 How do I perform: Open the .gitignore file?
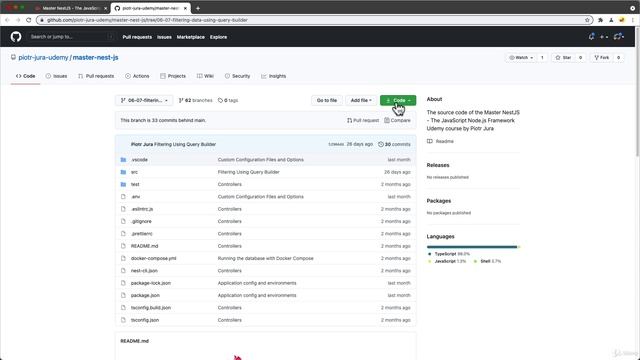pyautogui.click(x=141, y=221)
